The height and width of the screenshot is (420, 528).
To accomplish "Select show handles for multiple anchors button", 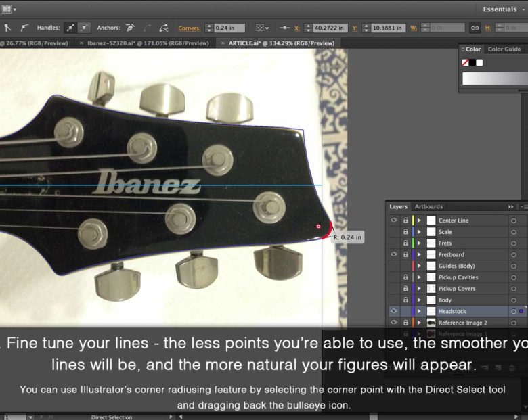I will (x=70, y=28).
